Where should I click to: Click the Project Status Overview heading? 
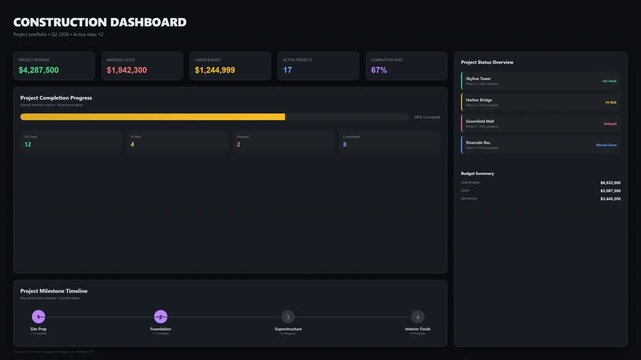click(487, 62)
